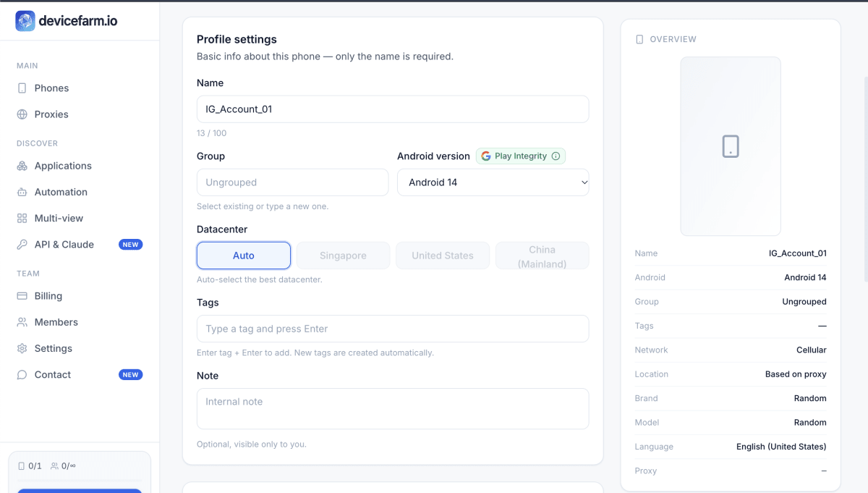Click the "Based on proxy" location value

click(796, 374)
